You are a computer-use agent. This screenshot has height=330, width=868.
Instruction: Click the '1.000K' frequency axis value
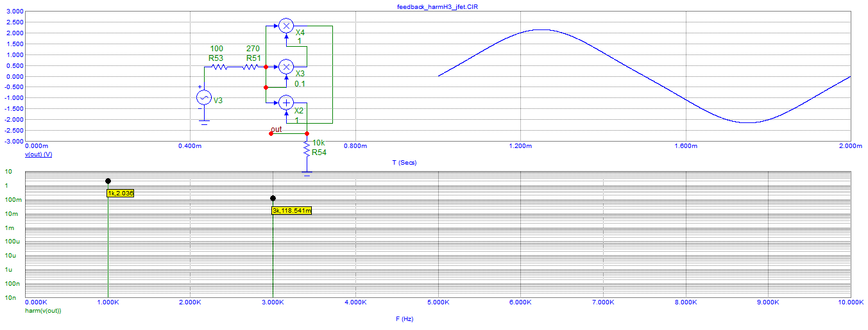point(108,302)
